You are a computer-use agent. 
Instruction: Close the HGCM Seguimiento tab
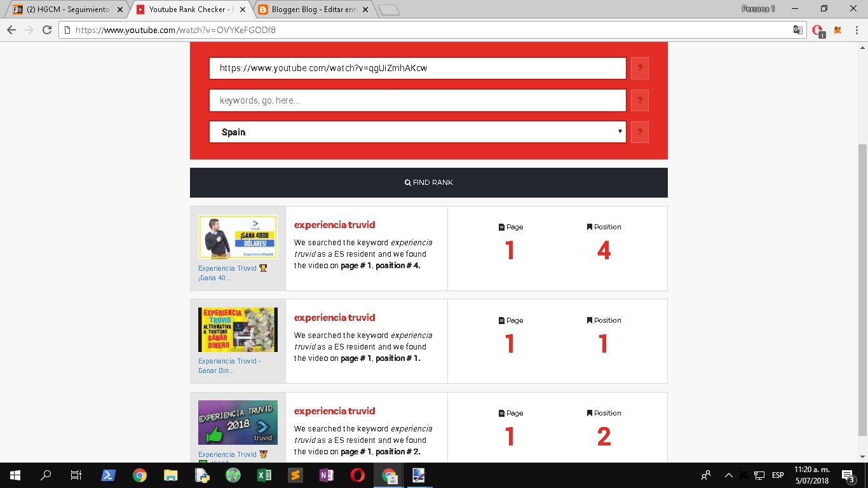tap(120, 10)
